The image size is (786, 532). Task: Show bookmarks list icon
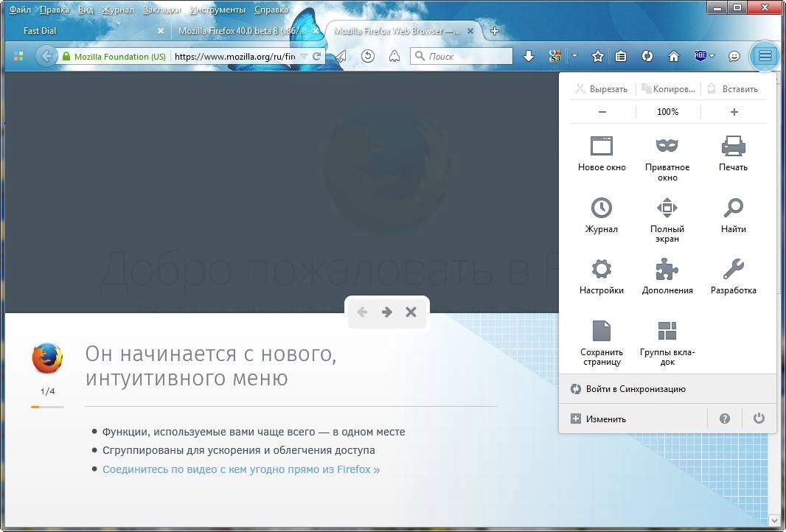pyautogui.click(x=621, y=57)
